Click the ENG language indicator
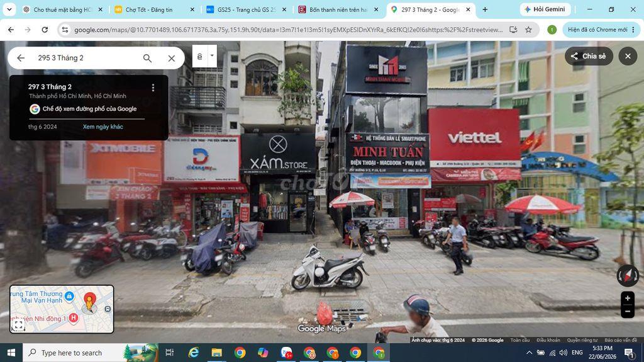 577,353
